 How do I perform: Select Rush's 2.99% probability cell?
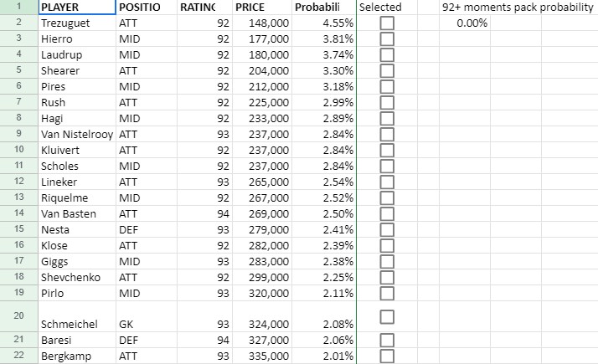(323, 103)
